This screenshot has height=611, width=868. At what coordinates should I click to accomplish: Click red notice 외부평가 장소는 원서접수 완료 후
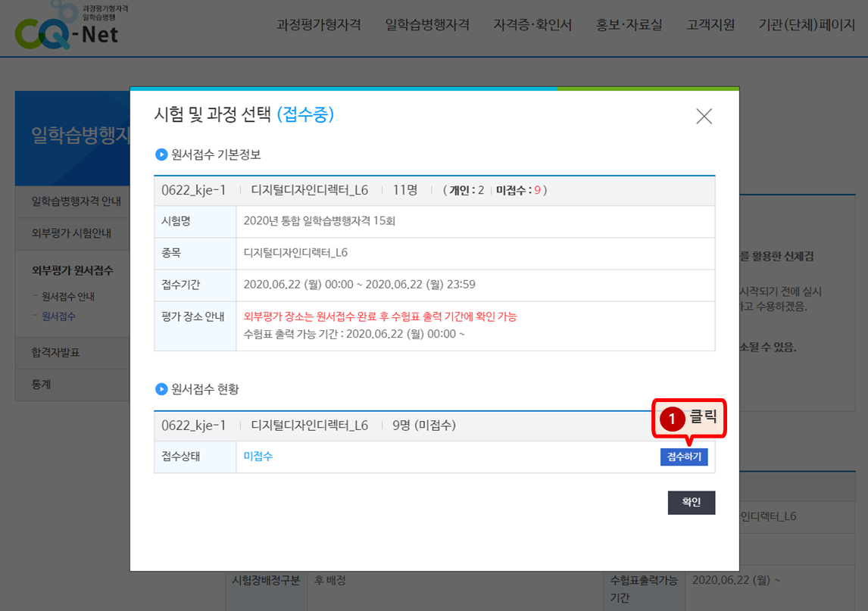coord(380,316)
